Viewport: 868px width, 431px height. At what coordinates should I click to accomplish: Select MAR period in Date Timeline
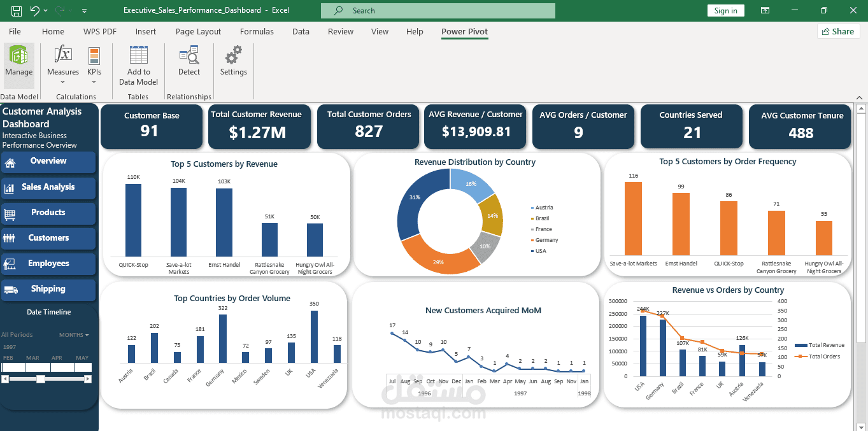[32, 367]
